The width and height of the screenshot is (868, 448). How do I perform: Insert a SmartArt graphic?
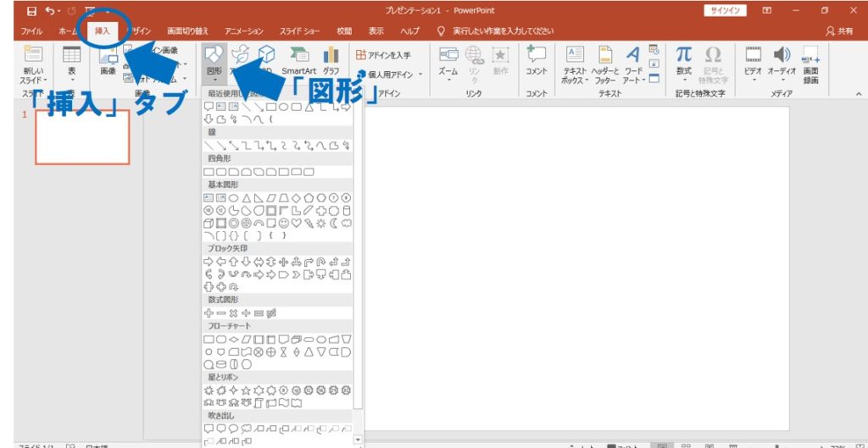pyautogui.click(x=298, y=61)
